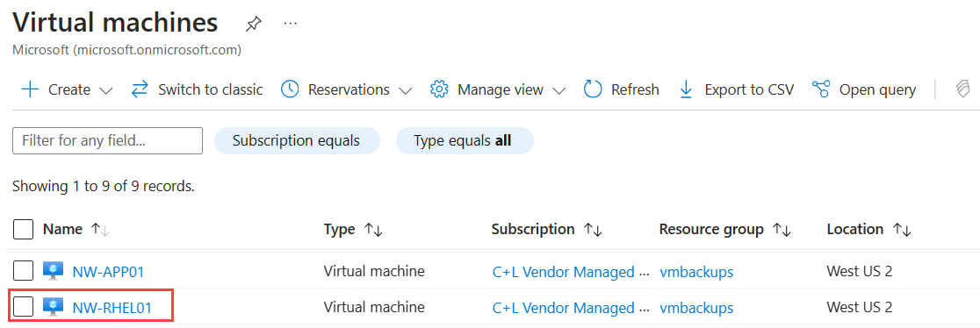The width and height of the screenshot is (980, 328).
Task: Click West US 2 in NW-RHEL01 row
Action: tap(860, 307)
